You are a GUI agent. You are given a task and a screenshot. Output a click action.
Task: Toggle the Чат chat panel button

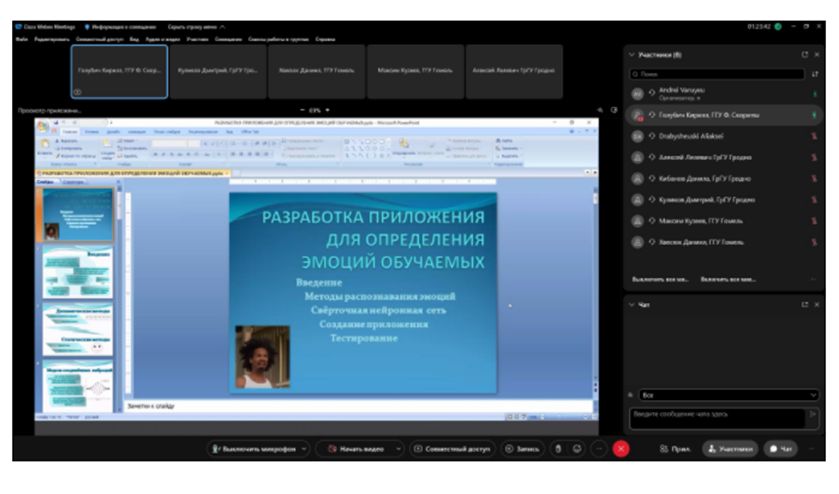[781, 449]
